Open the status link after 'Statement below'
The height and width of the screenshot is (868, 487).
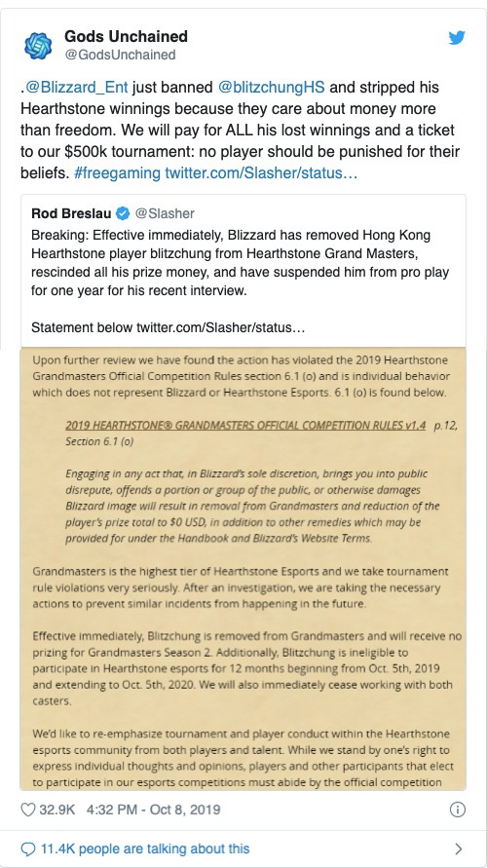221,327
